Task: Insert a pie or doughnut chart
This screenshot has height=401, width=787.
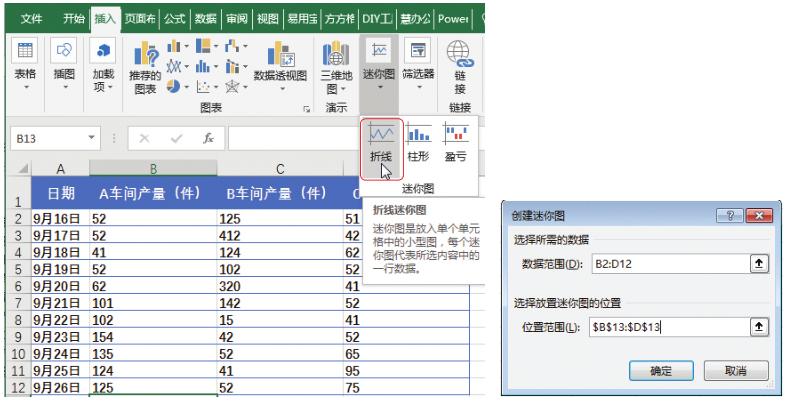Action: (174, 86)
